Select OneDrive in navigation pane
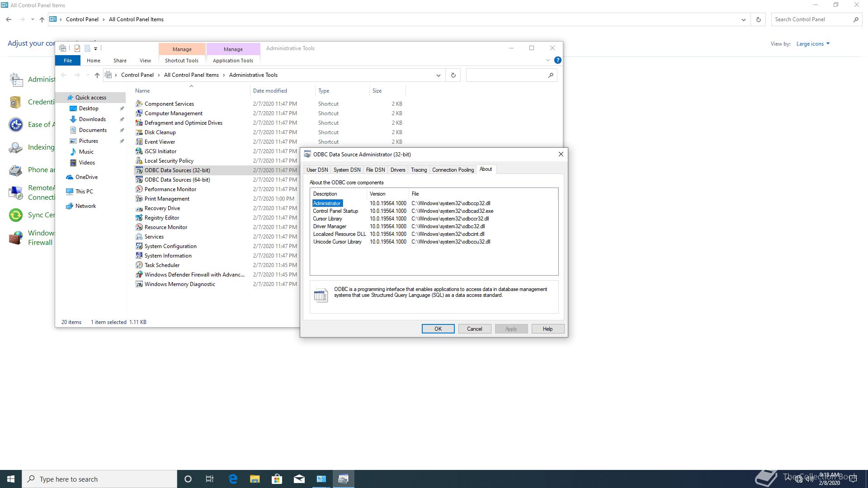This screenshot has height=488, width=868. (86, 177)
